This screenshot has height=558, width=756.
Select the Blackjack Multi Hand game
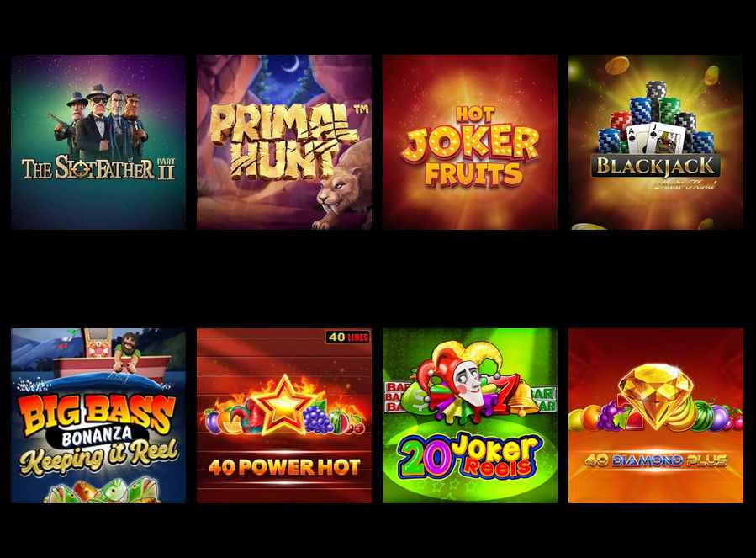pos(656,142)
